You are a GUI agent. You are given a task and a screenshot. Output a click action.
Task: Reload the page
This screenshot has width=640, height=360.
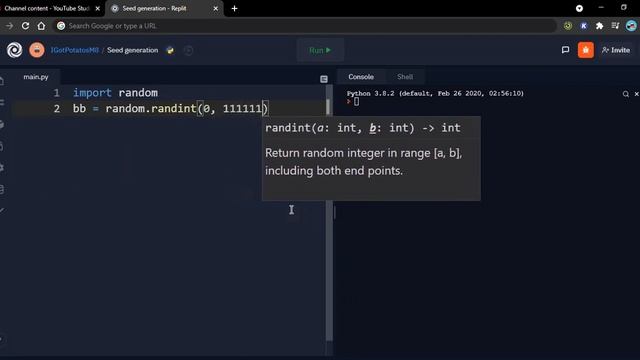(25, 26)
